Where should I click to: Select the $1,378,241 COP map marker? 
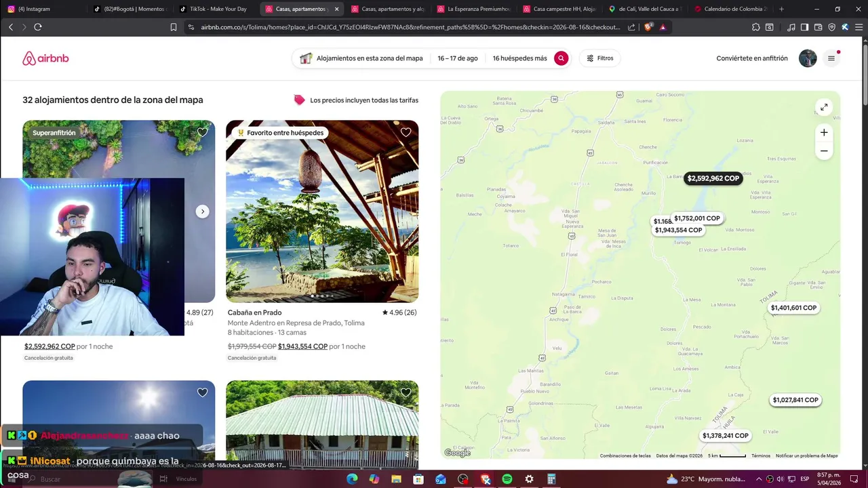pos(726,436)
